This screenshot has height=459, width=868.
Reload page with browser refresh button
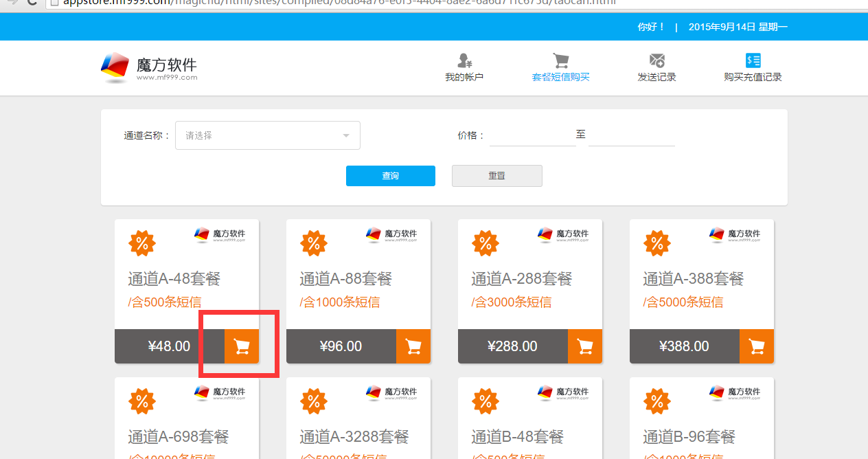click(x=32, y=2)
